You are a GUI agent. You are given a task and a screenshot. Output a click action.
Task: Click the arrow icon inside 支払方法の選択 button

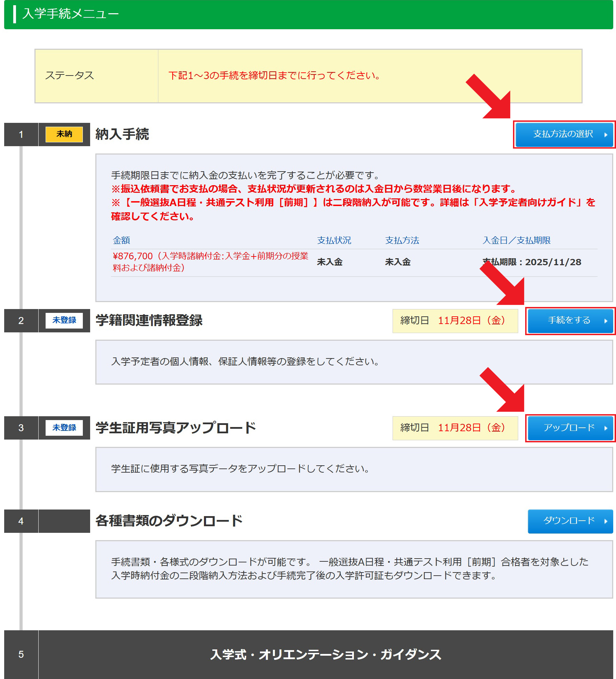tap(605, 135)
